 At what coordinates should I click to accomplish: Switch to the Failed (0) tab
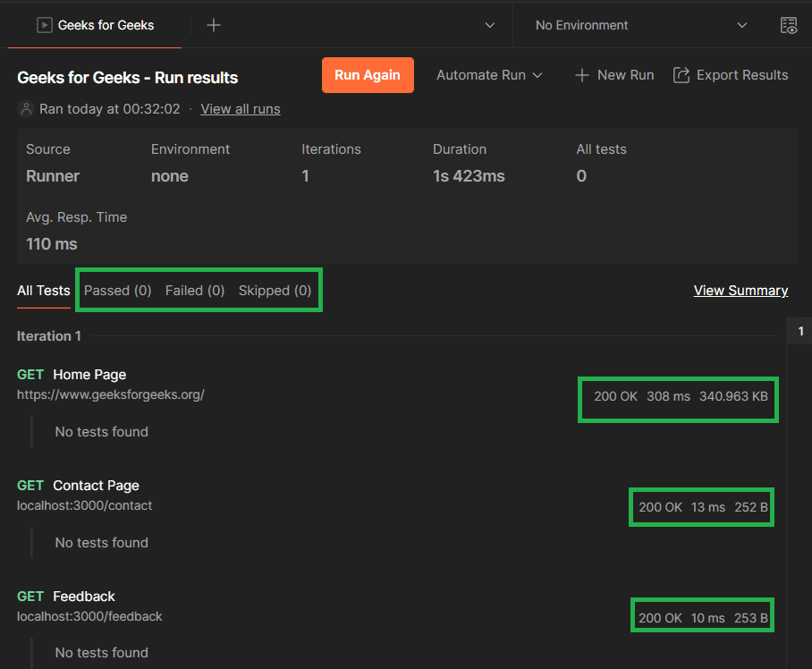(195, 290)
